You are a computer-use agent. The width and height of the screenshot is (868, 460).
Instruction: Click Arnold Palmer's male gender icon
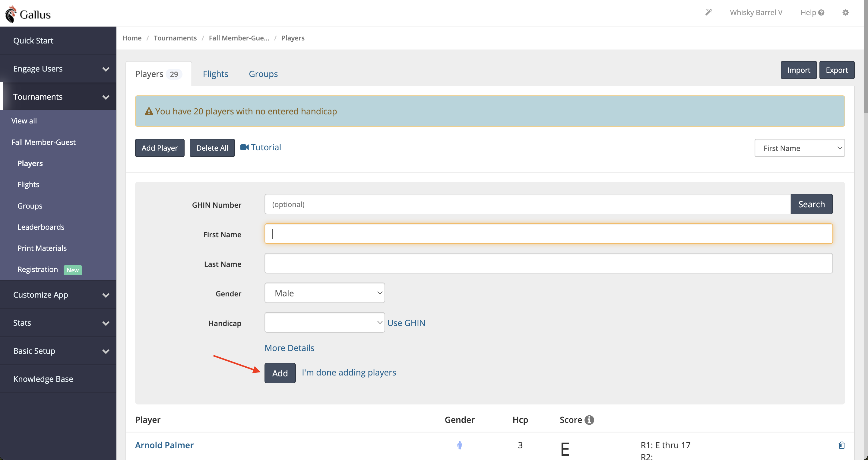[x=460, y=445]
